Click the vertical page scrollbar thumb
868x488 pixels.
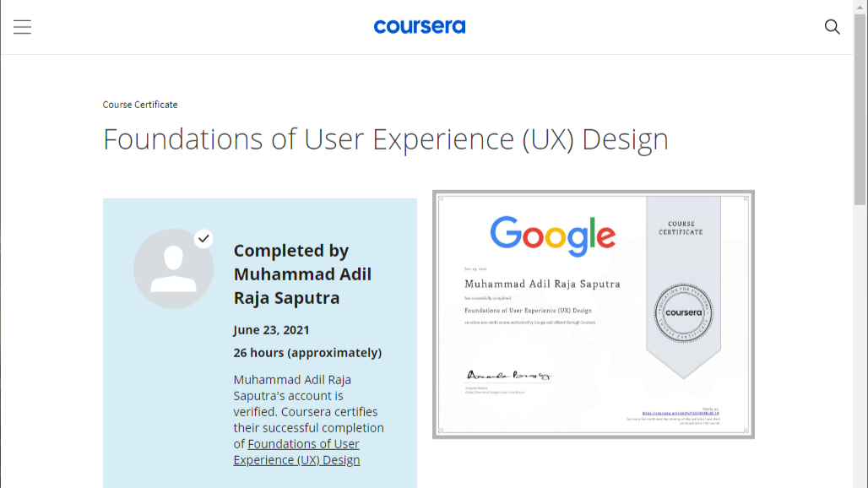click(860, 127)
